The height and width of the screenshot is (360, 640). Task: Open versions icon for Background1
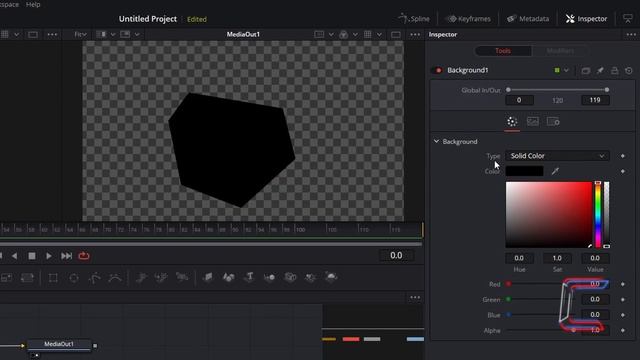click(586, 71)
